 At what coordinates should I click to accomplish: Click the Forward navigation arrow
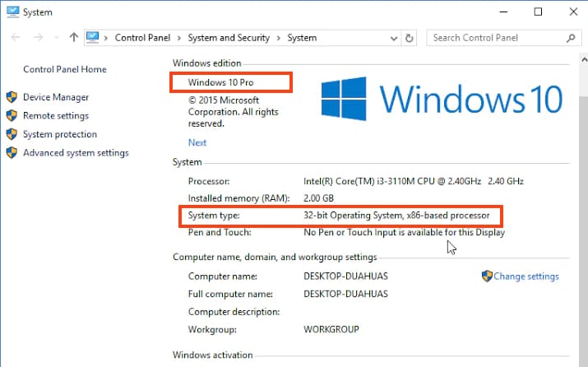[x=38, y=37]
